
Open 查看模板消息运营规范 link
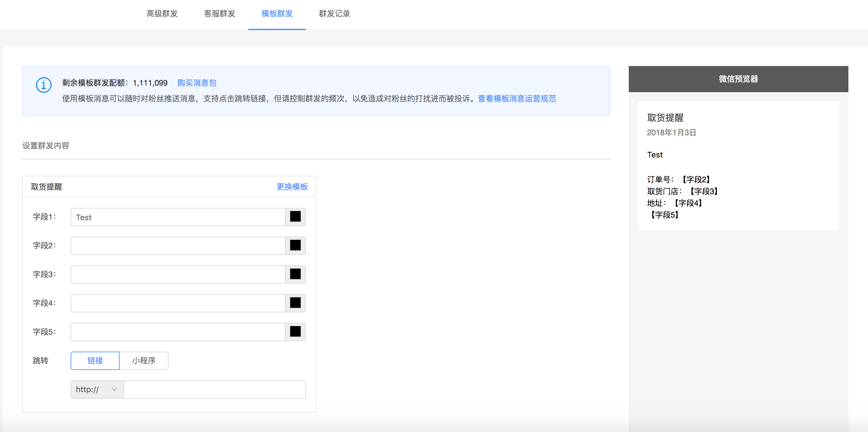pyautogui.click(x=517, y=98)
